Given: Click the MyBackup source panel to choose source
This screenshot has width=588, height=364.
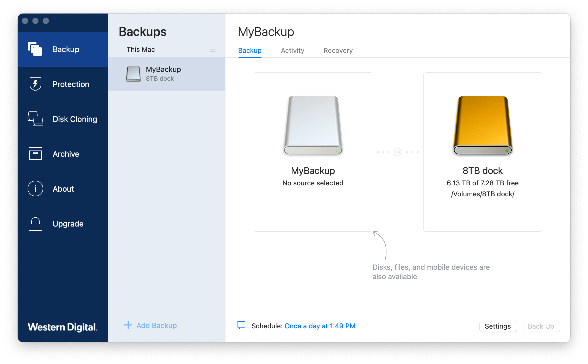Looking at the screenshot, I should 313,152.
